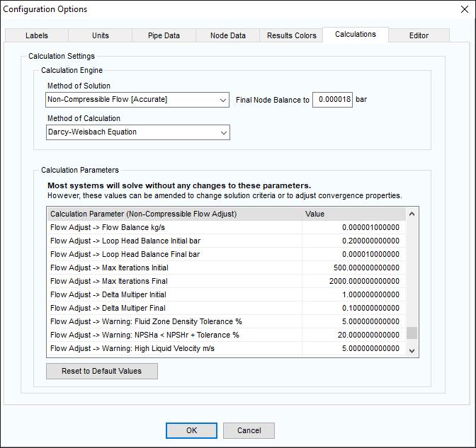Click the value 0.200000000000 cell
The width and height of the screenshot is (476, 448).
353,241
